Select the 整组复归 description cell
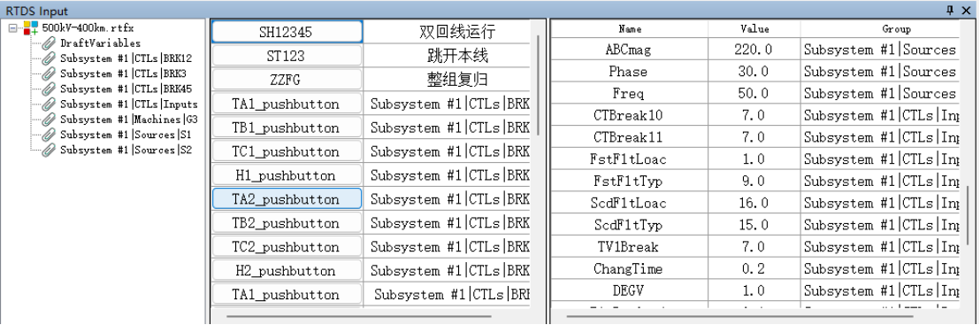Image resolution: width=980 pixels, height=325 pixels. coord(447,80)
